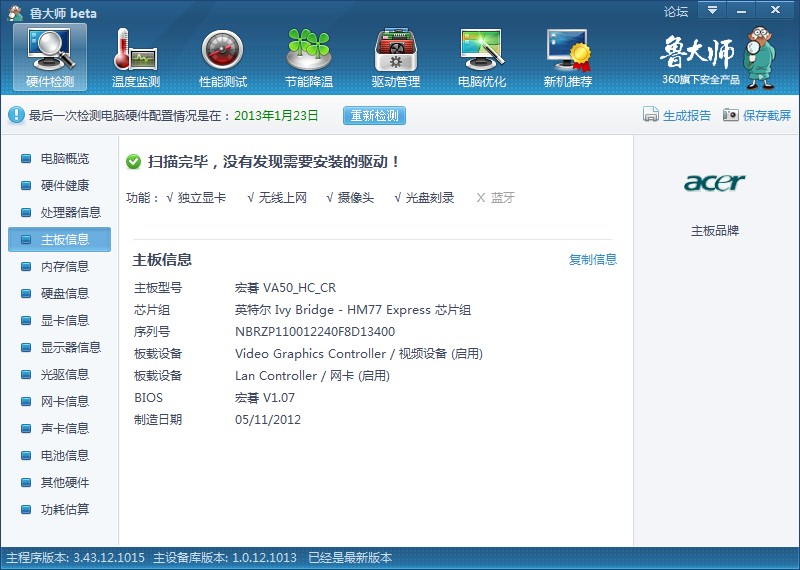The image size is (800, 570).
Task: Click the 鲁大师 title bar app icon
Action: [x=15, y=12]
